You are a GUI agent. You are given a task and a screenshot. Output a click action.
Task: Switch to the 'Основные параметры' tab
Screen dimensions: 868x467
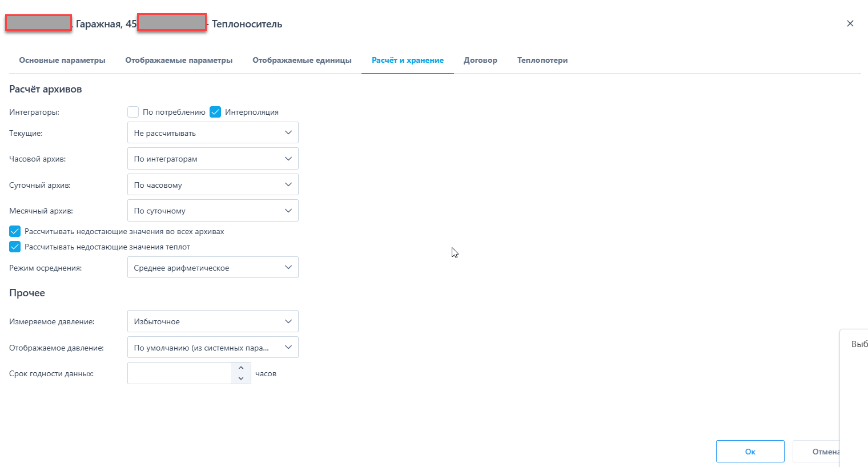[62, 60]
